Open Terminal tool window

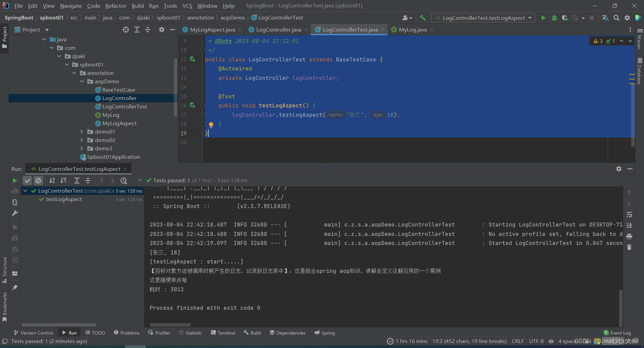click(223, 333)
